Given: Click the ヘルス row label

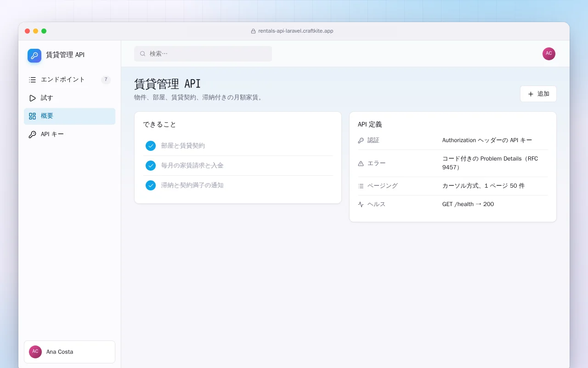Looking at the screenshot, I should point(376,204).
